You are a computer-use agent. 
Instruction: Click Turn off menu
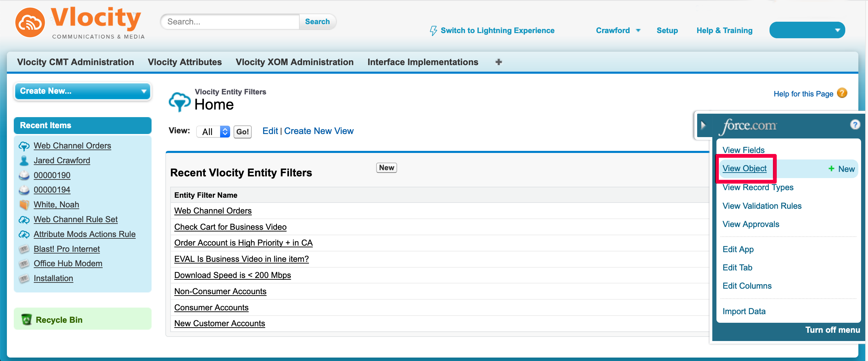point(832,330)
